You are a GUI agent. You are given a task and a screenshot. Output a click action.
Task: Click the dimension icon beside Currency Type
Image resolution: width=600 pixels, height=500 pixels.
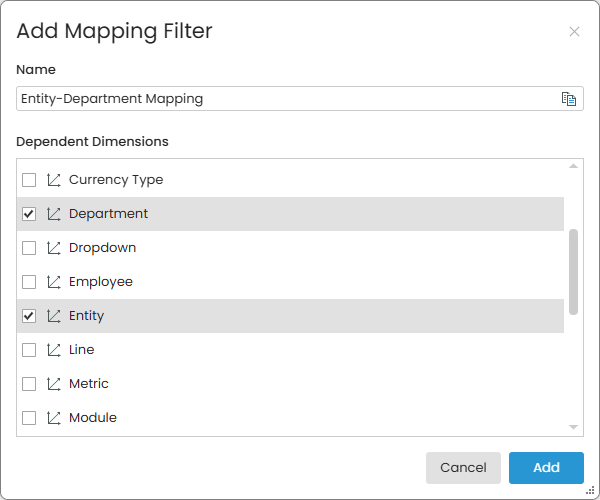(54, 180)
